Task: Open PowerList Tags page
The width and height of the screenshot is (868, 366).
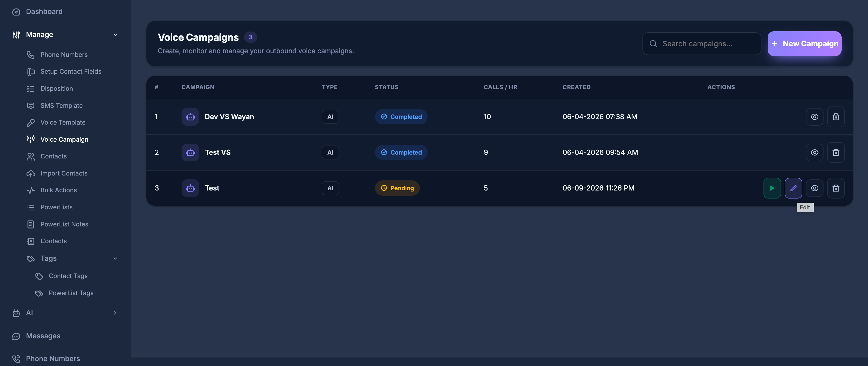Action: click(71, 293)
